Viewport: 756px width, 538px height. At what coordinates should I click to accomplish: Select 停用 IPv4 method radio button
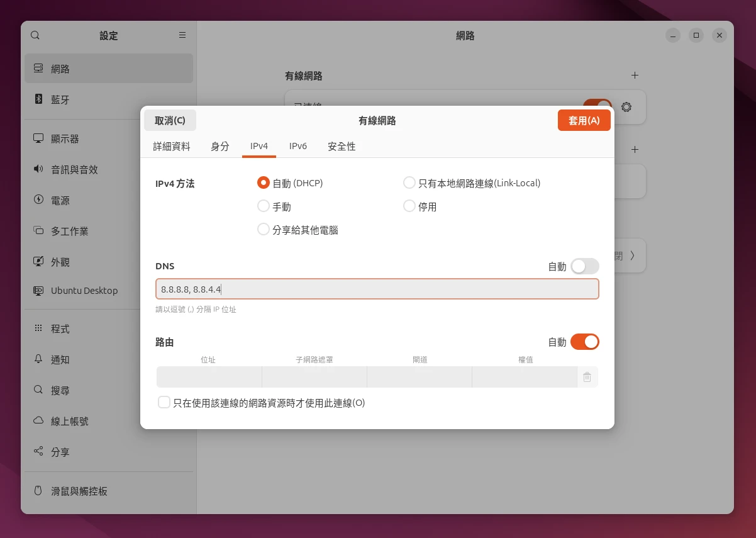tap(409, 206)
